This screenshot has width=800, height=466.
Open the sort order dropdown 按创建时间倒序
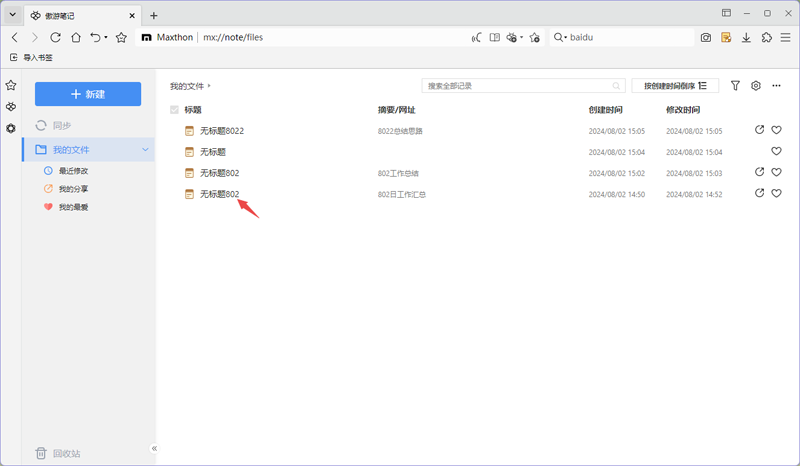(x=675, y=86)
